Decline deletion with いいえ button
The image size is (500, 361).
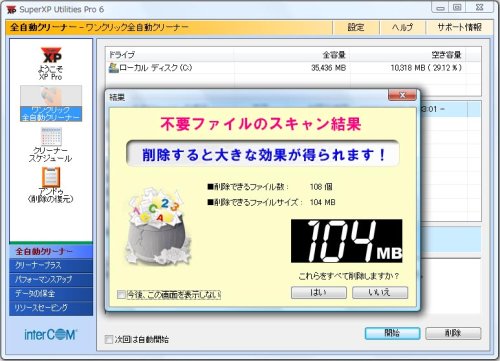point(380,293)
